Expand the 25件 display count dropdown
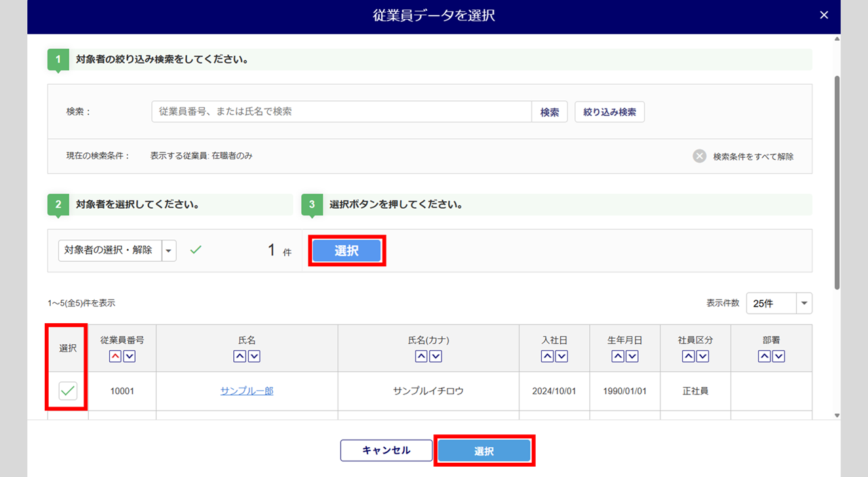Image resolution: width=868 pixels, height=477 pixels. 804,304
